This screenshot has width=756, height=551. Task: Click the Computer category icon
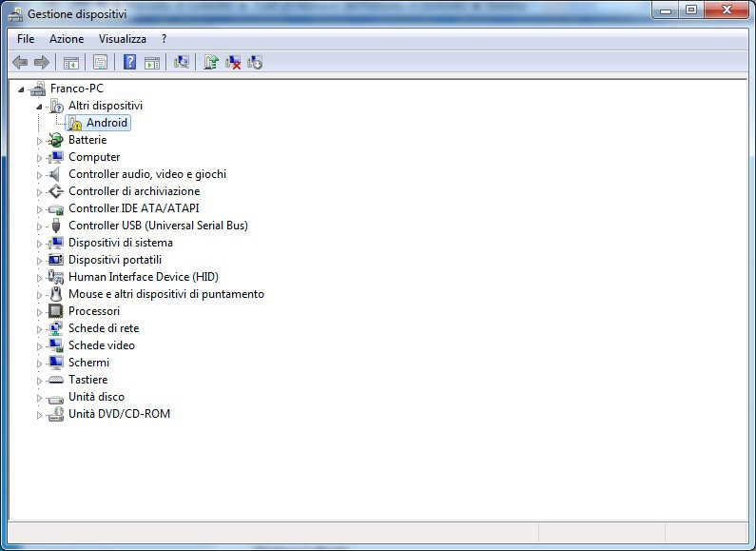coord(56,157)
